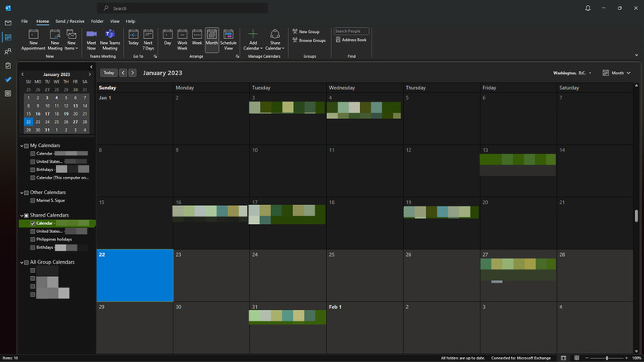Click the Today button above the calendar
Screen dimensions: 644x362
(108, 73)
